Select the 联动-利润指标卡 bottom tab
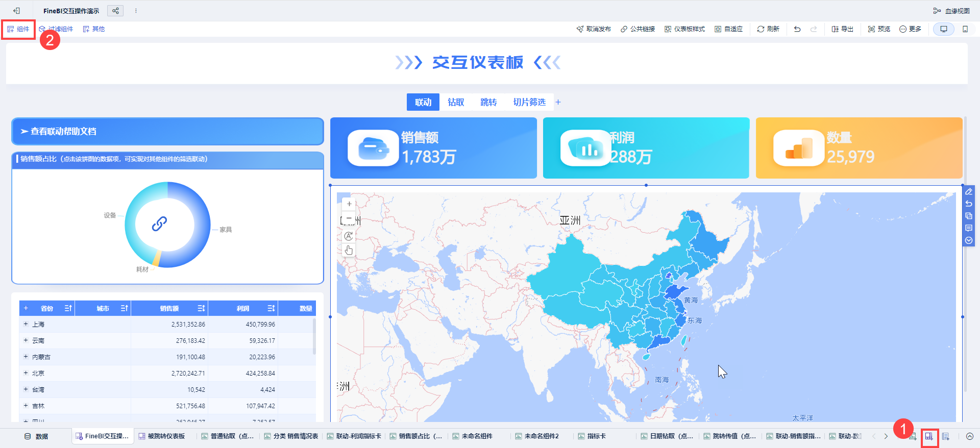Screen dimensions: 980x448 (x=354, y=436)
